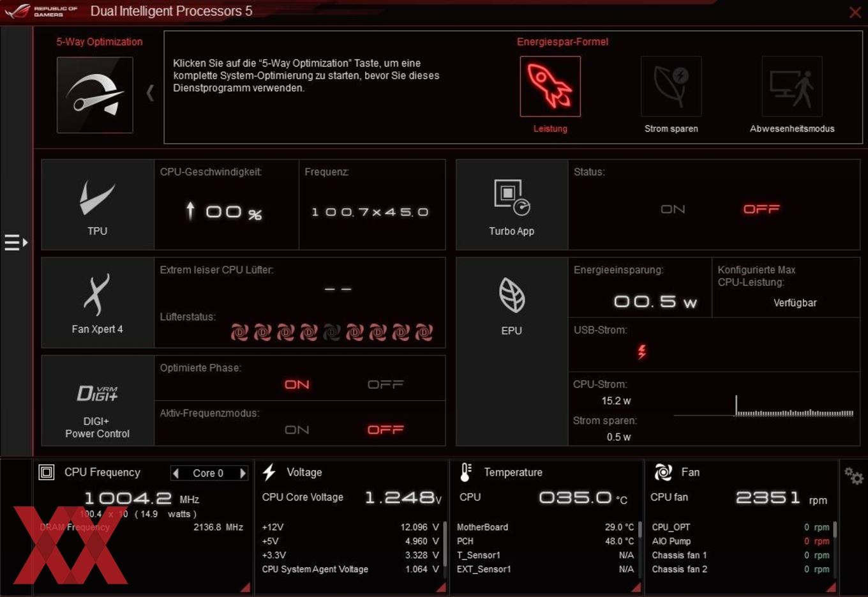Close the Dual Intelligent Processors window

point(855,12)
